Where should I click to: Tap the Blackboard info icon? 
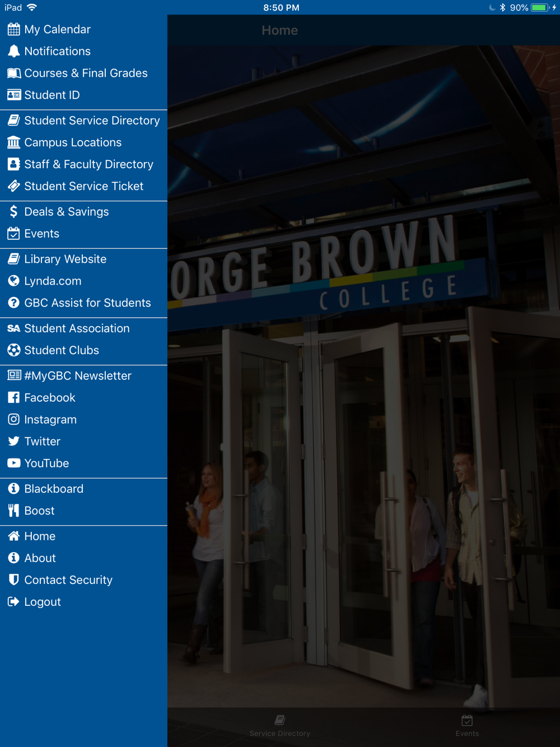(x=14, y=488)
